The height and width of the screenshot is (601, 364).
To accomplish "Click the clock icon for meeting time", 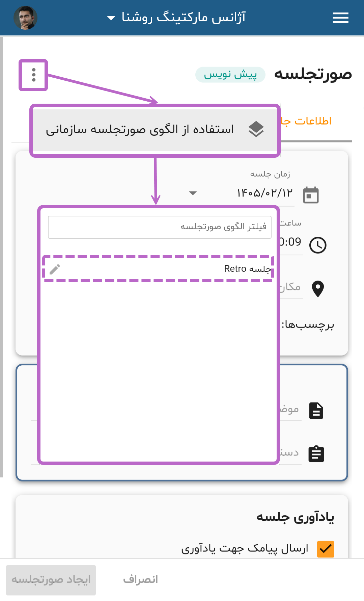I will (x=318, y=245).
